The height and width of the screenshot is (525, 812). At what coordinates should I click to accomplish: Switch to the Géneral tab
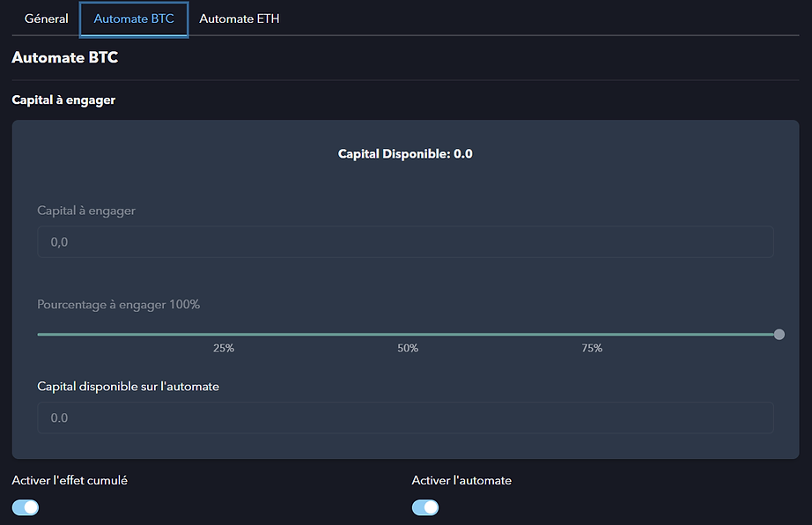pyautogui.click(x=46, y=18)
